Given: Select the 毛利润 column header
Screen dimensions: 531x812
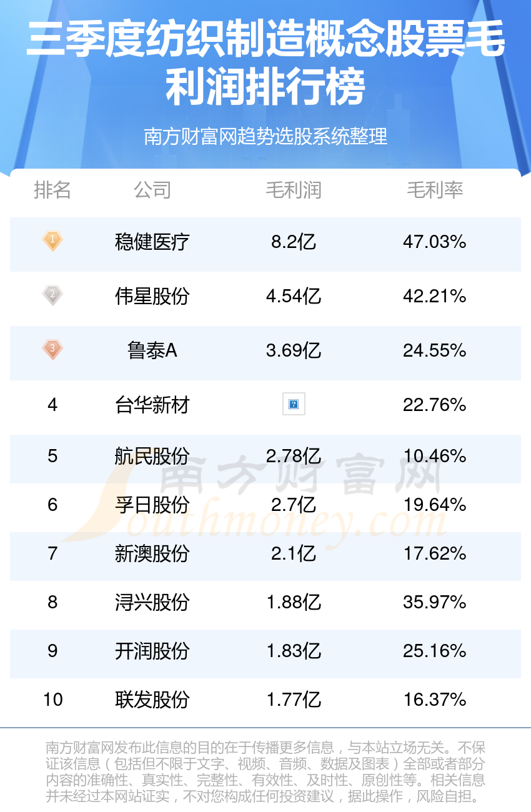Looking at the screenshot, I should pyautogui.click(x=294, y=190).
